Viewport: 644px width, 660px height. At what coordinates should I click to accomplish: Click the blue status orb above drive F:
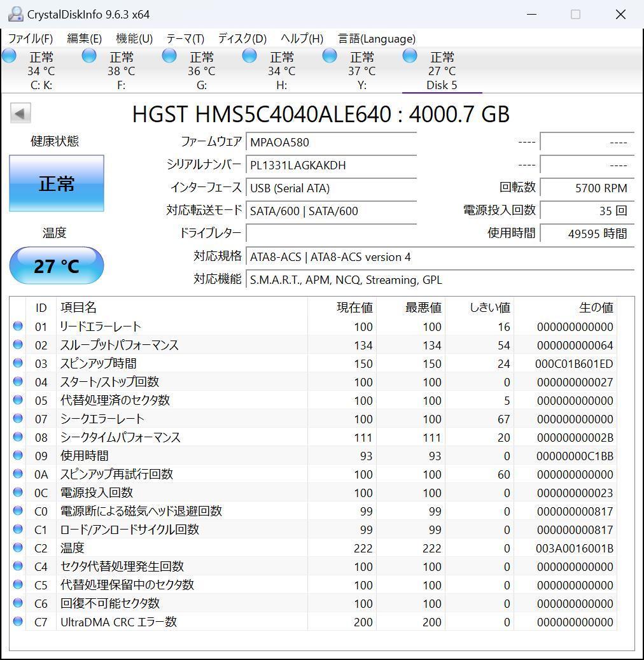[x=88, y=56]
